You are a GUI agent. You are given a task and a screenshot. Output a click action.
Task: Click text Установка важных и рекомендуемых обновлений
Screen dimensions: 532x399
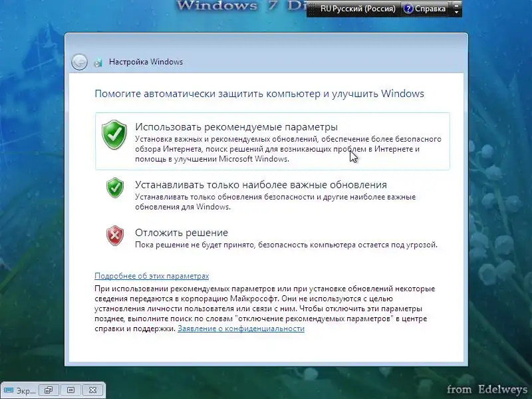point(288,149)
